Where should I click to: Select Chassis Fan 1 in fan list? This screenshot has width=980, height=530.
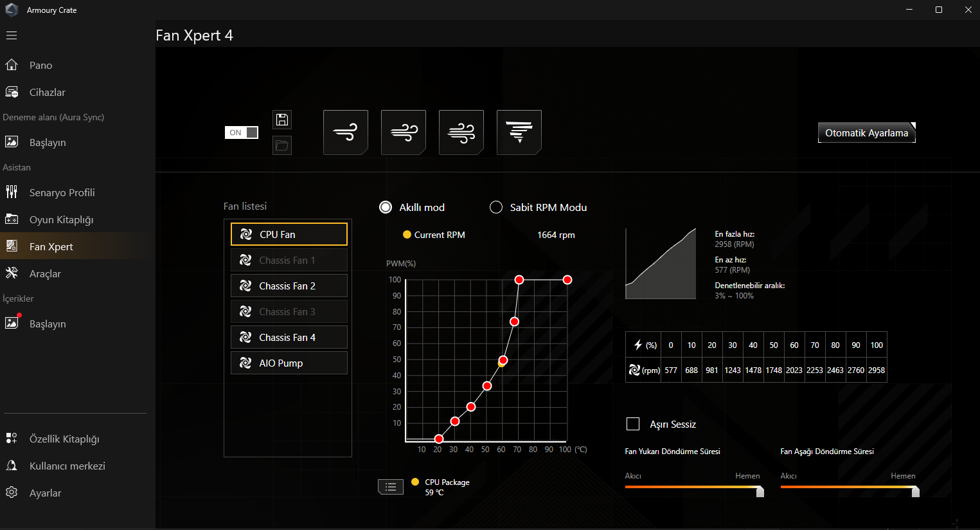(289, 260)
